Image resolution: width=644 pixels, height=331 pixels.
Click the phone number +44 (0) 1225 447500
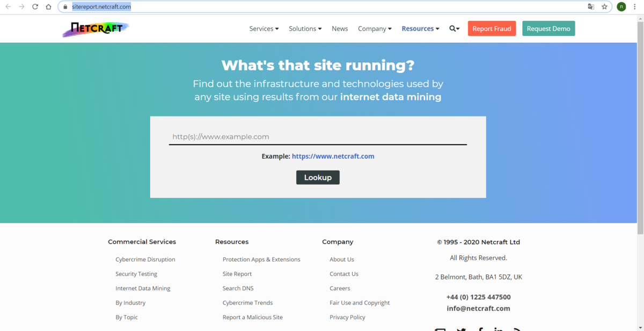[x=478, y=297]
